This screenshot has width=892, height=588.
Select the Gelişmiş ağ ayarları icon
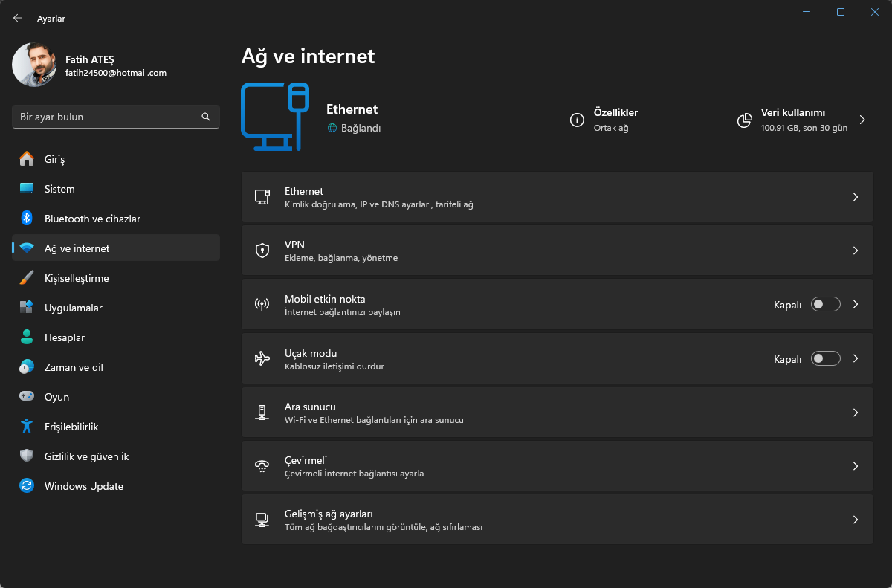[x=262, y=520]
